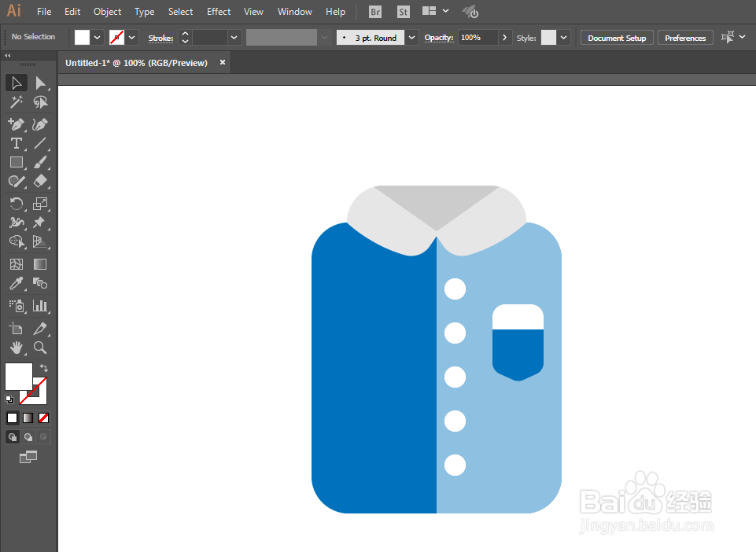This screenshot has width=756, height=552.
Task: Reset to default fill and stroke
Action: pos(9,399)
